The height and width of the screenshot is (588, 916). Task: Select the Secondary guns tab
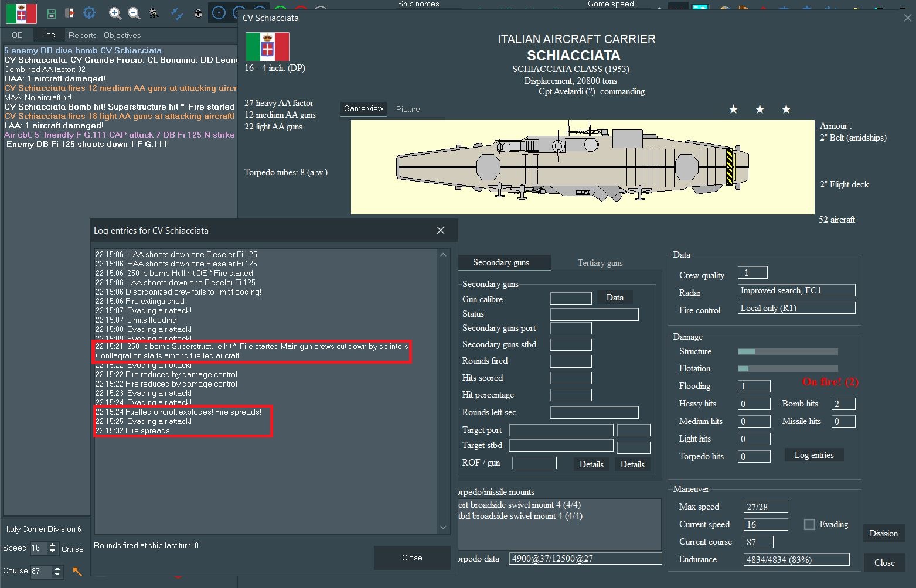pyautogui.click(x=501, y=262)
